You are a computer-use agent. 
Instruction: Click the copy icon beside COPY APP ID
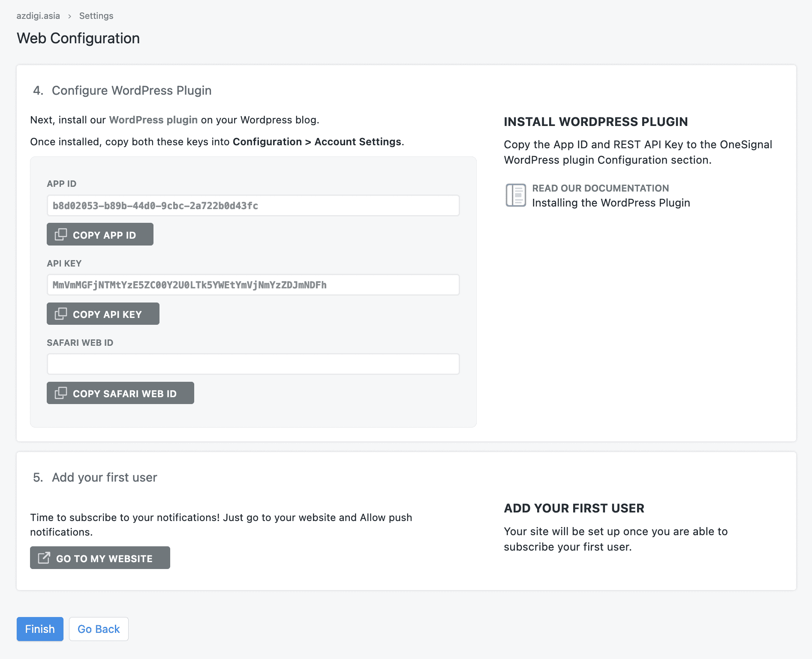(x=61, y=234)
